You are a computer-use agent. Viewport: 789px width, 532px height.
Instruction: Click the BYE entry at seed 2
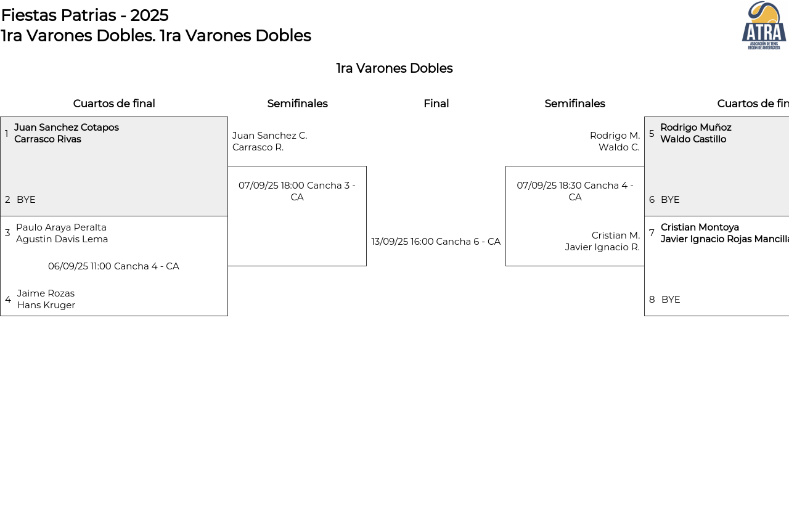(x=26, y=200)
